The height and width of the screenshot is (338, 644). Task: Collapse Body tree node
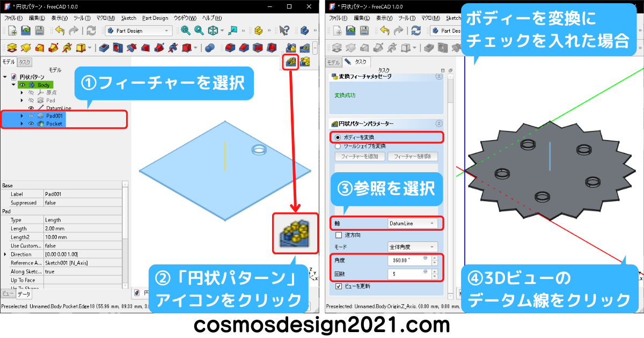[x=13, y=85]
